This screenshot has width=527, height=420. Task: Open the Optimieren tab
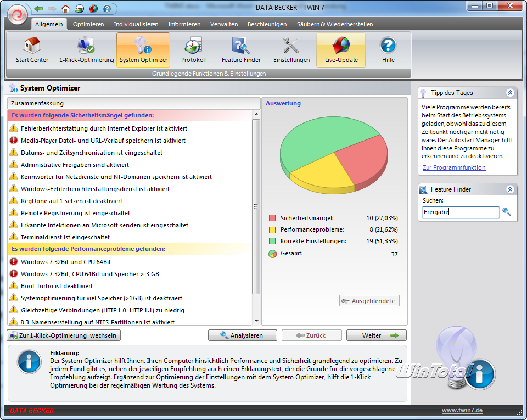pos(88,24)
